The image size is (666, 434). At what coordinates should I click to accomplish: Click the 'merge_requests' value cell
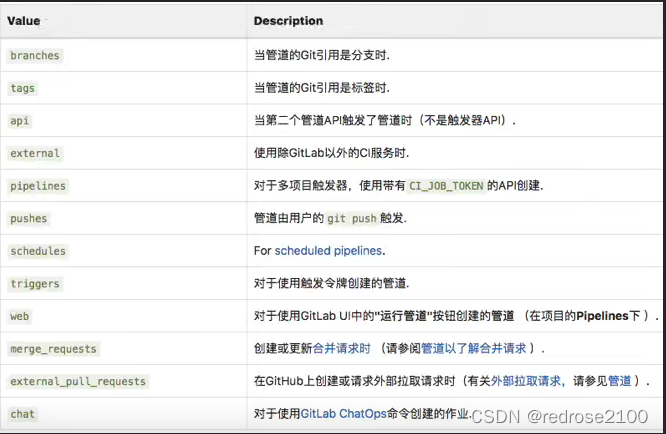pos(54,349)
